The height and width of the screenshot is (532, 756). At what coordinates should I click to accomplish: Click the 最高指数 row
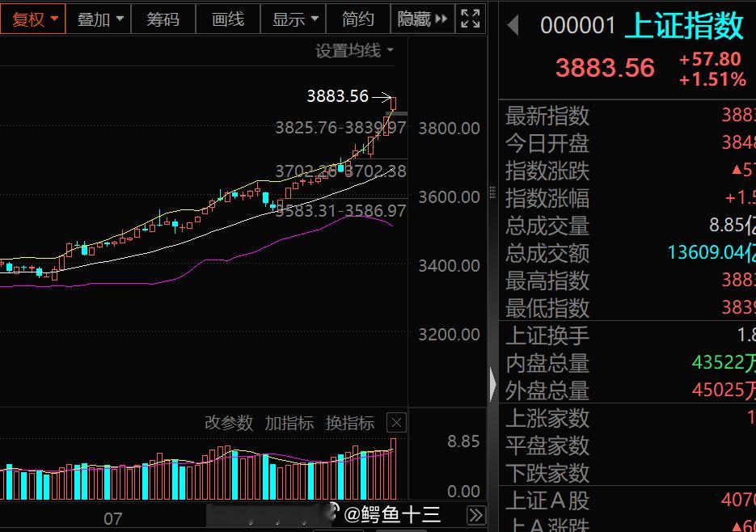click(627, 281)
